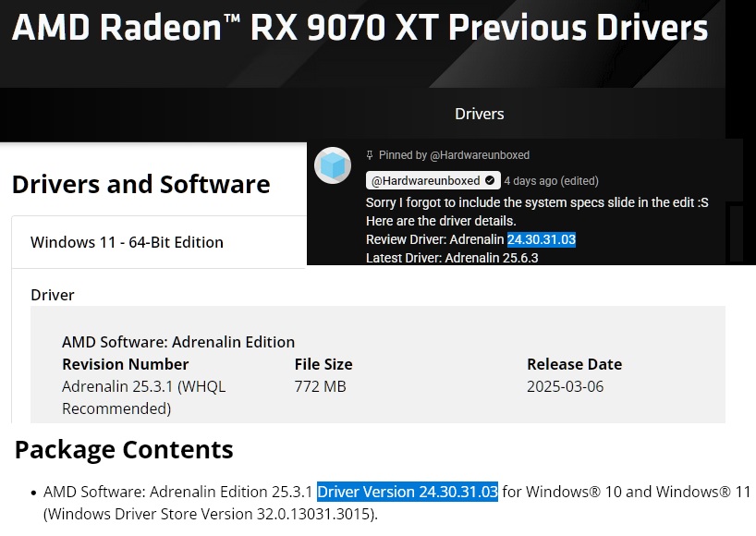Select the "Drivers" tab
Image resolution: width=756 pixels, height=536 pixels.
point(480,114)
